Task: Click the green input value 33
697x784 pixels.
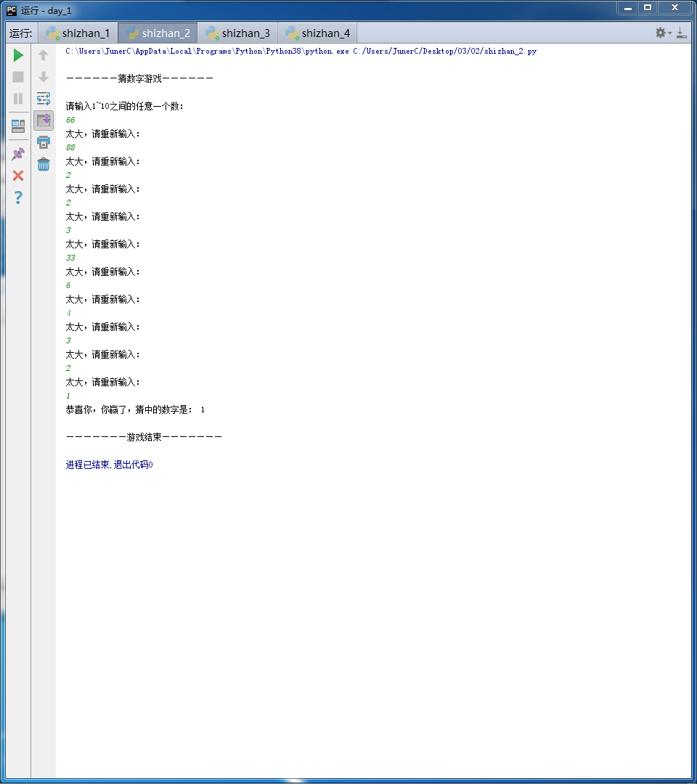Action: click(70, 258)
